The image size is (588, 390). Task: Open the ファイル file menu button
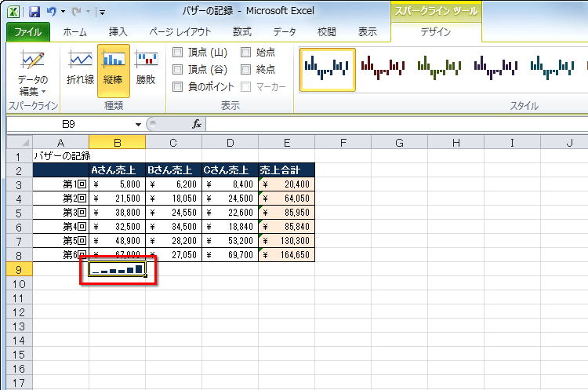(x=28, y=32)
